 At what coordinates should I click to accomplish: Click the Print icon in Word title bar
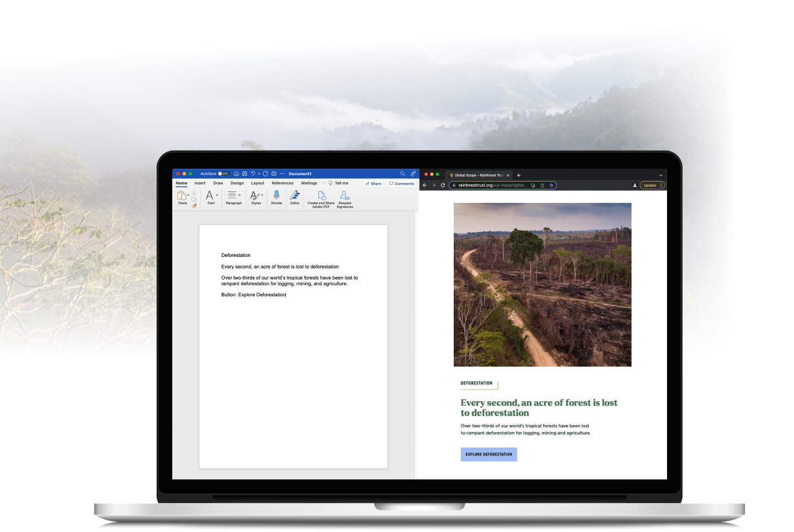click(274, 174)
